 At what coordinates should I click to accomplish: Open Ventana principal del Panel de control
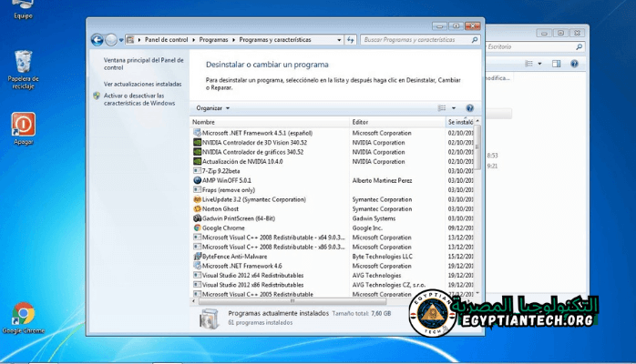click(x=143, y=64)
